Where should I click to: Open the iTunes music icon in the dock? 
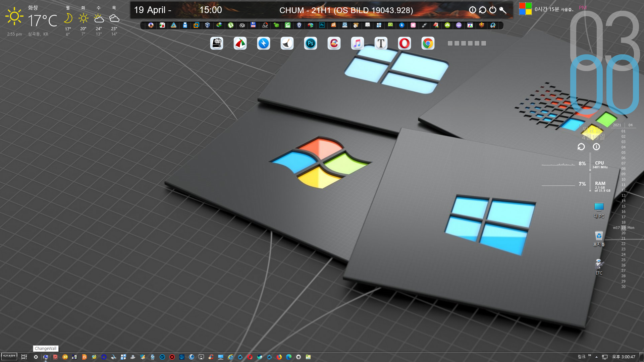358,43
